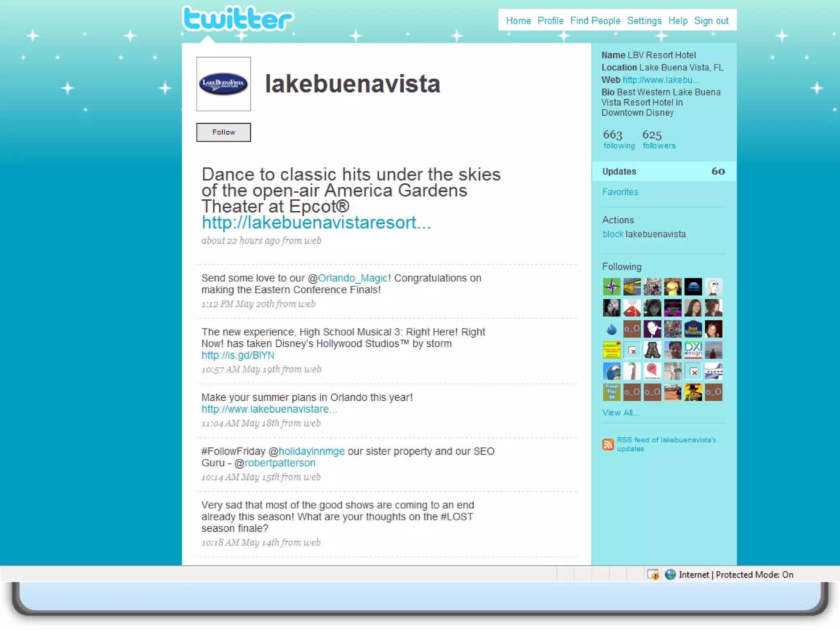Click the Internet security zone status icon

click(670, 575)
